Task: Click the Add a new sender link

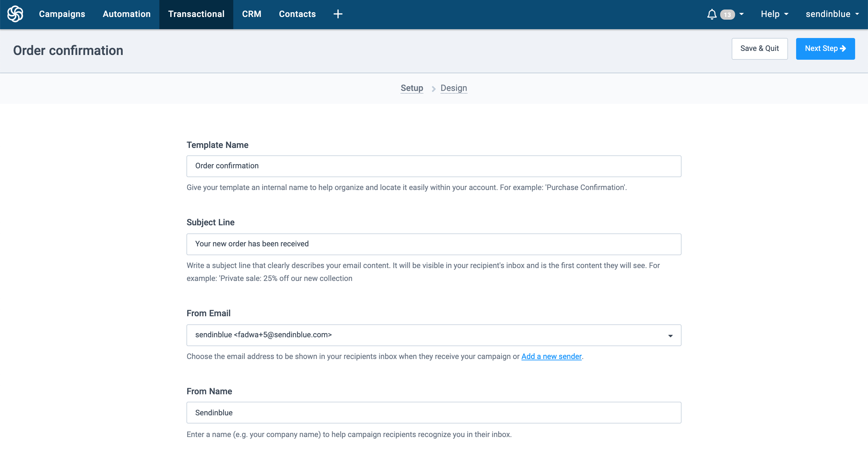Action: (x=551, y=356)
